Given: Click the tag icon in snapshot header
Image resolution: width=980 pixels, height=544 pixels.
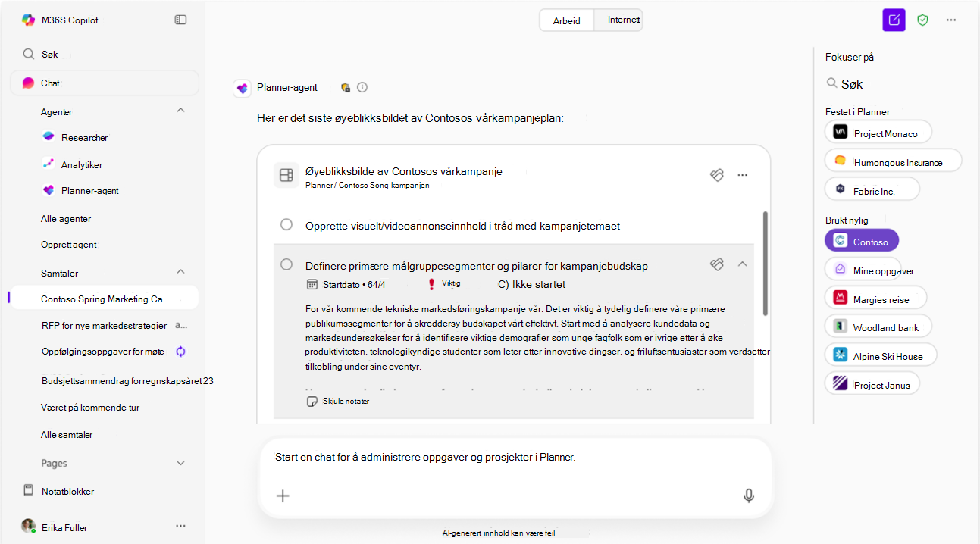Looking at the screenshot, I should coord(717,175).
